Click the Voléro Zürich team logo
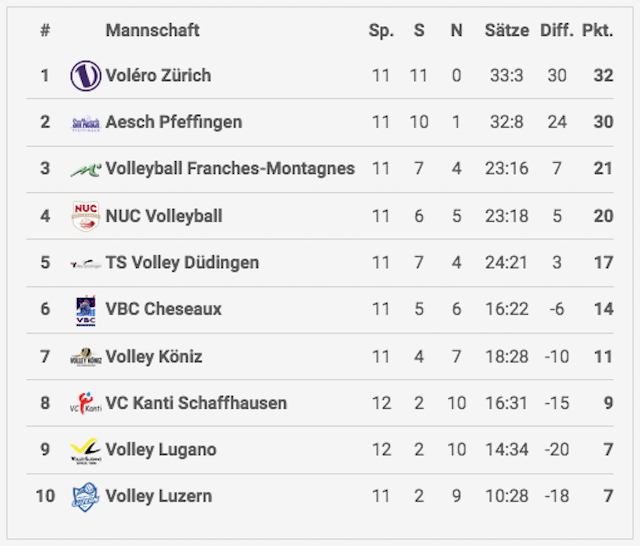Screen dimensions: 640x546 [x=86, y=75]
